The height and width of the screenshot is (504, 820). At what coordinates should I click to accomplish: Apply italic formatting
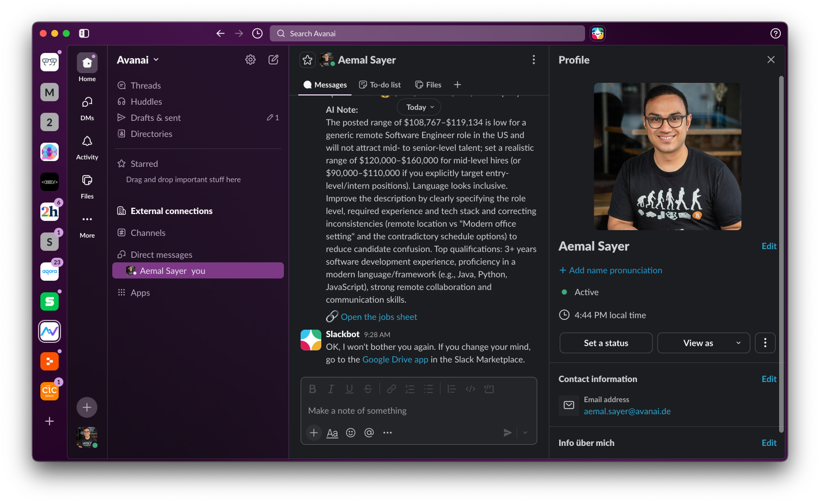(x=331, y=389)
